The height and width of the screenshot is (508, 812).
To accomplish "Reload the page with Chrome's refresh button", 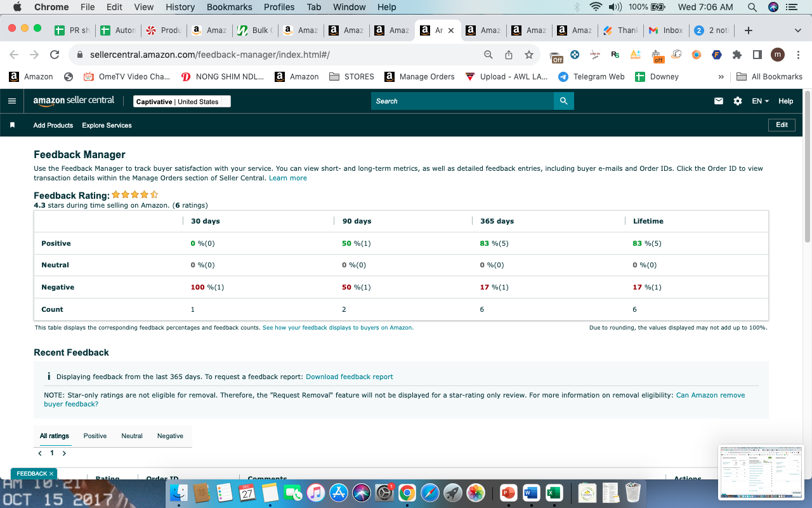I will [55, 55].
